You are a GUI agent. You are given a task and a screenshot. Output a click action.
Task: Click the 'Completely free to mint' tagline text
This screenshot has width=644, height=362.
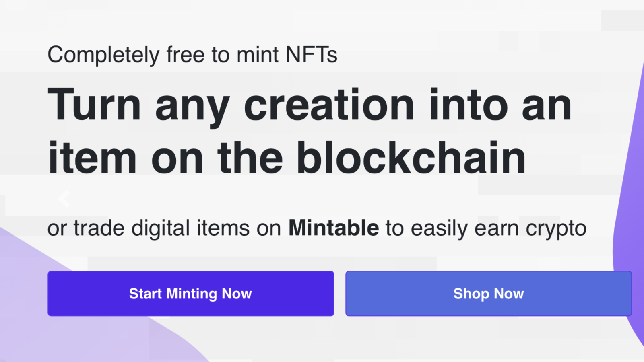[x=163, y=55]
